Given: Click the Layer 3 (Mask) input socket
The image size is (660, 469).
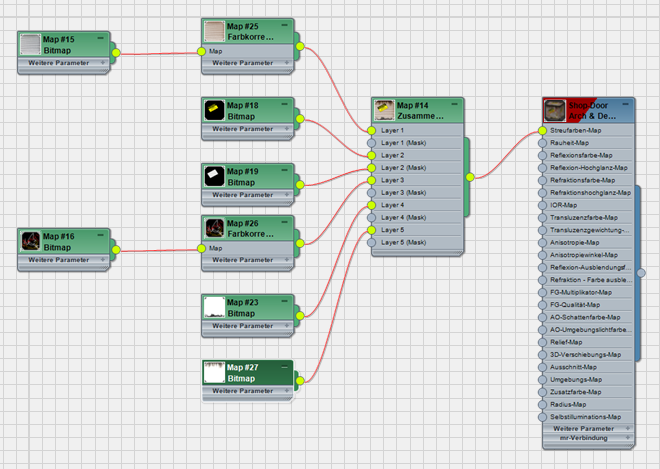Looking at the screenshot, I should coord(371,193).
